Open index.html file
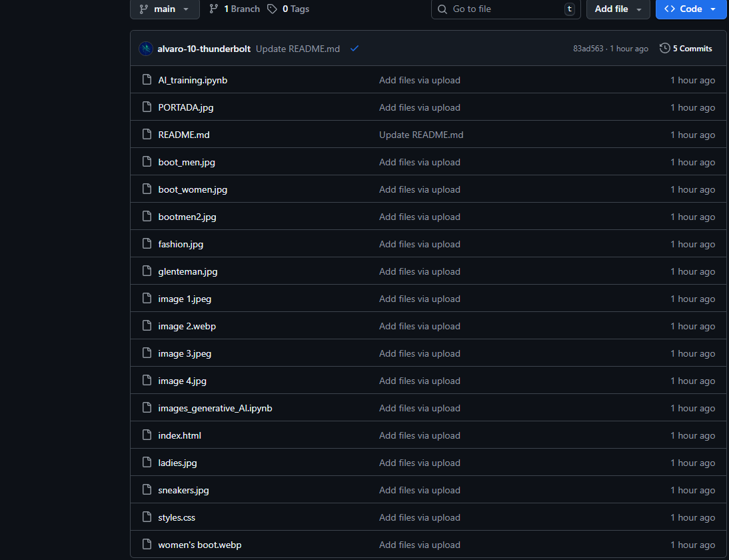Viewport: 729px width, 560px height. [179, 436]
